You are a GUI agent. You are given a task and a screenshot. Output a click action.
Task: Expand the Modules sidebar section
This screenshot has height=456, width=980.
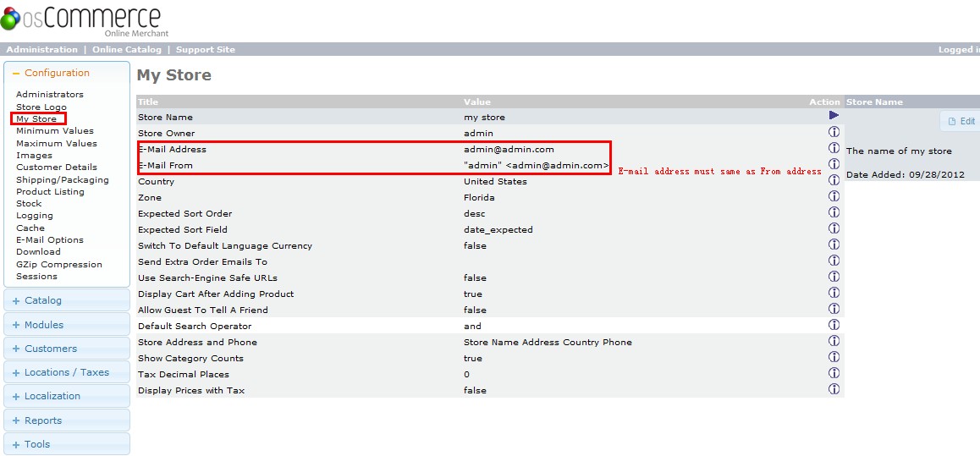43,325
